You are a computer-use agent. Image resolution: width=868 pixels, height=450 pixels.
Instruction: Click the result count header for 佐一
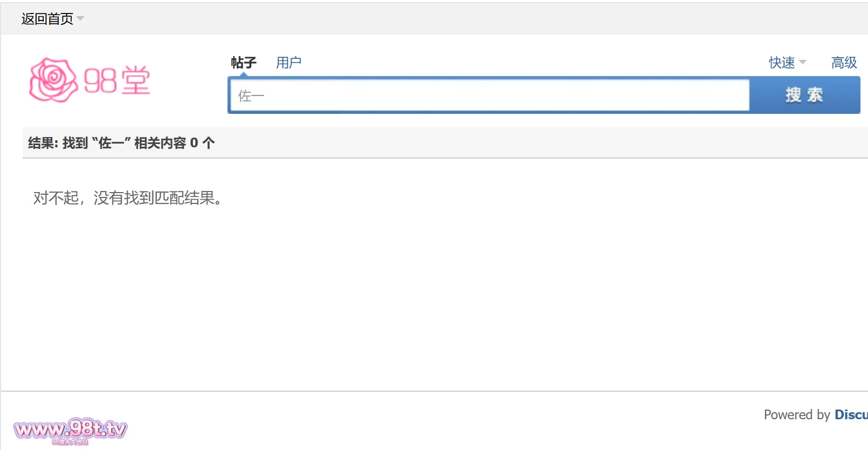tap(121, 143)
